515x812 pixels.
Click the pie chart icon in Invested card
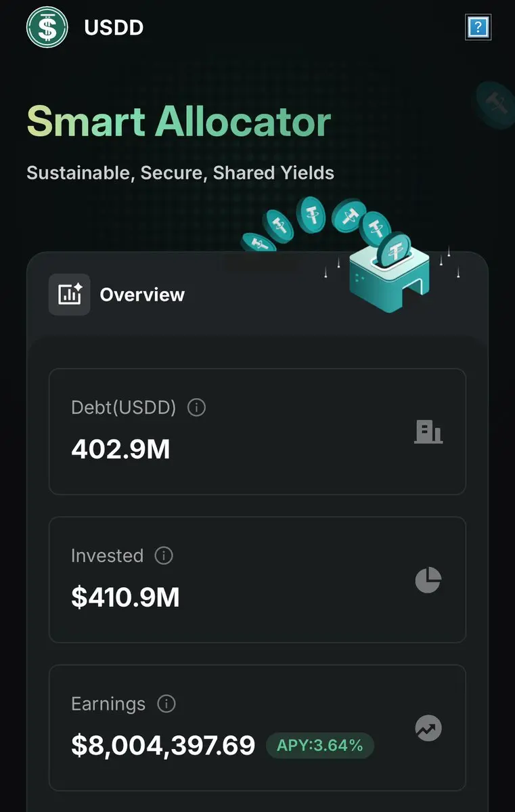[x=428, y=580]
